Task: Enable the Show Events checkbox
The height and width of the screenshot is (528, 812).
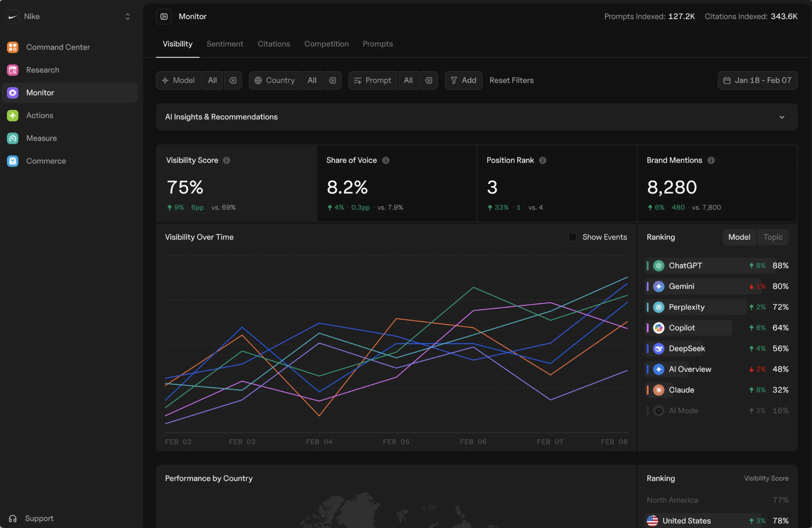Action: [x=572, y=237]
